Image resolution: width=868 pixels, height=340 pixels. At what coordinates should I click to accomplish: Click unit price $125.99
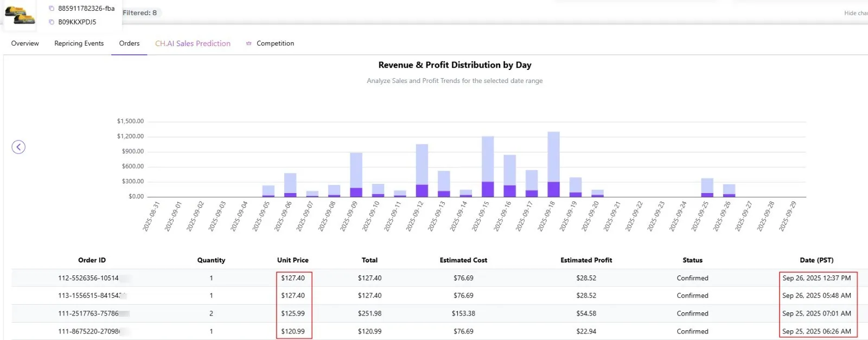click(x=293, y=313)
